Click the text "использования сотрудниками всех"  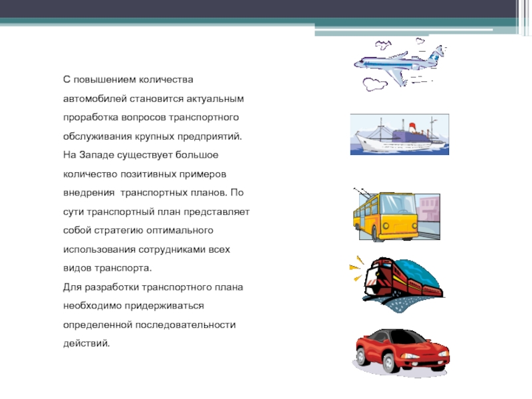pyautogui.click(x=146, y=249)
